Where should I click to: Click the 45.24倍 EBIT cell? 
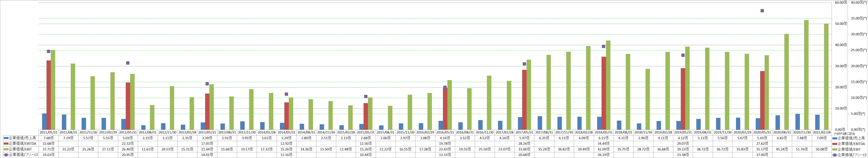point(782,149)
